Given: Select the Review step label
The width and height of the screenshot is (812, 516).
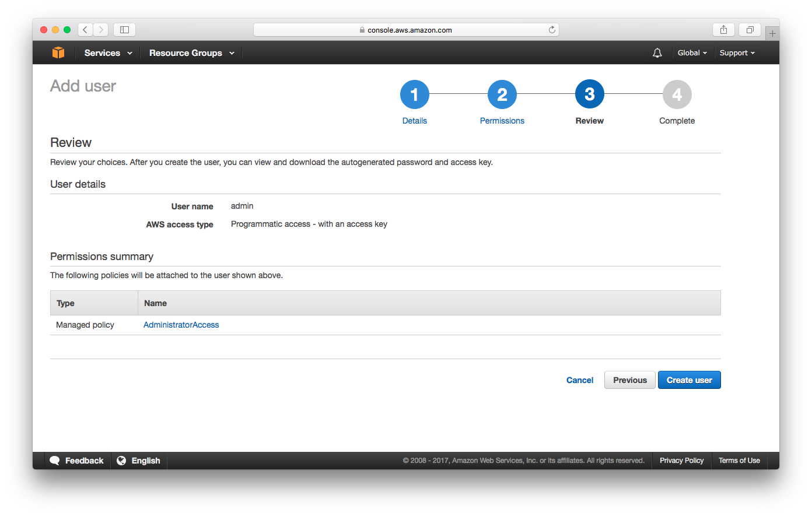Looking at the screenshot, I should coord(590,121).
